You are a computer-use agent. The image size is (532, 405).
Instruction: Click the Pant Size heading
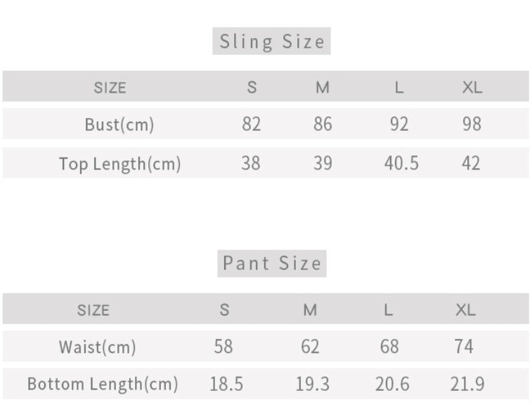coord(271,264)
